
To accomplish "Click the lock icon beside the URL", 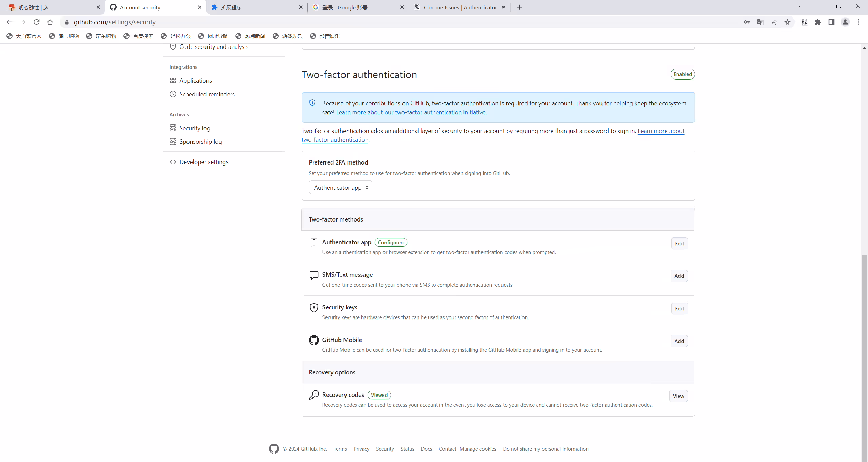I will point(67,22).
